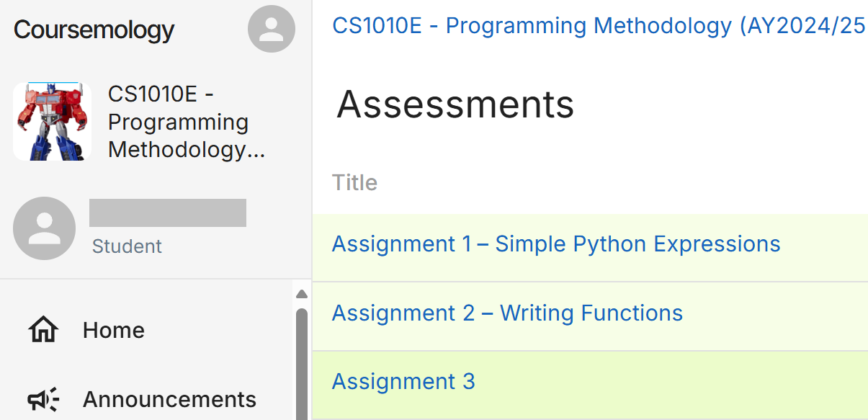This screenshot has height=420, width=868.
Task: Click the Title column header
Action: [x=354, y=182]
